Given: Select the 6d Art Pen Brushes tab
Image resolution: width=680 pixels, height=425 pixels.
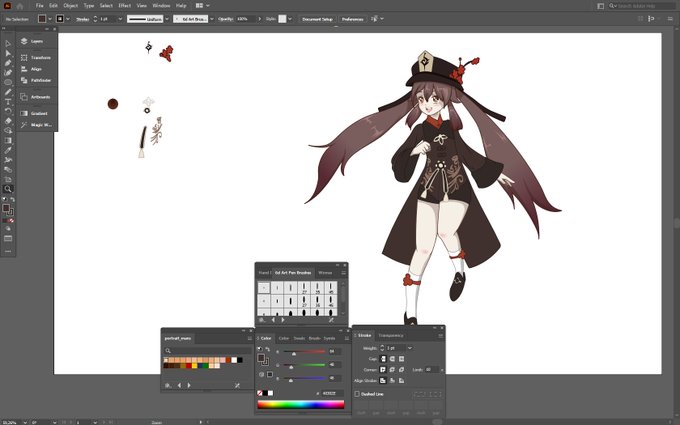Looking at the screenshot, I should pyautogui.click(x=293, y=273).
